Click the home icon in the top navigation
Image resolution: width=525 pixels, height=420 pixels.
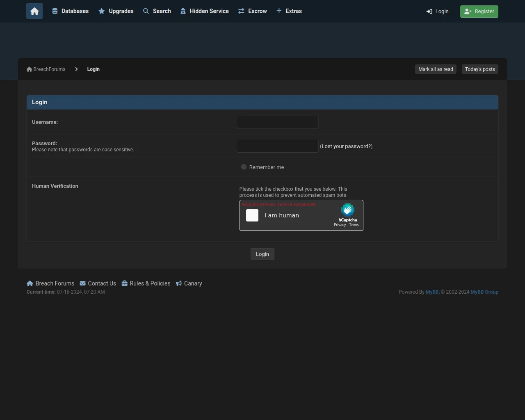click(34, 11)
